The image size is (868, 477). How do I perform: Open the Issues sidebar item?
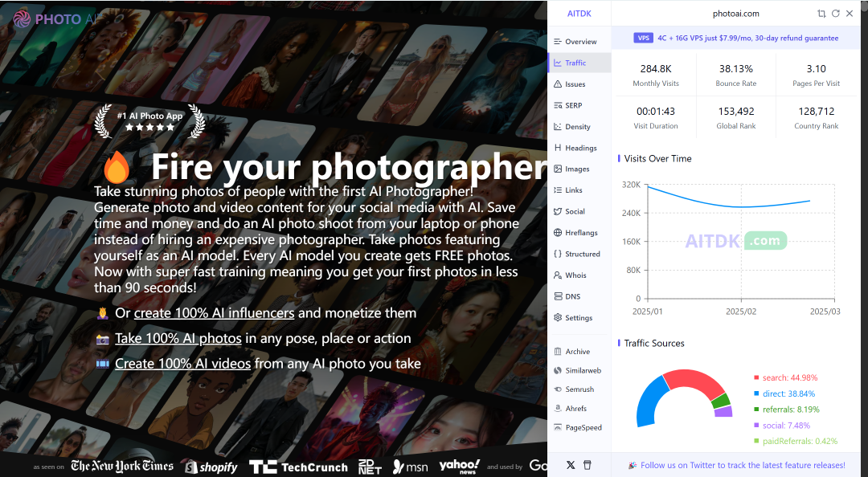tap(579, 84)
